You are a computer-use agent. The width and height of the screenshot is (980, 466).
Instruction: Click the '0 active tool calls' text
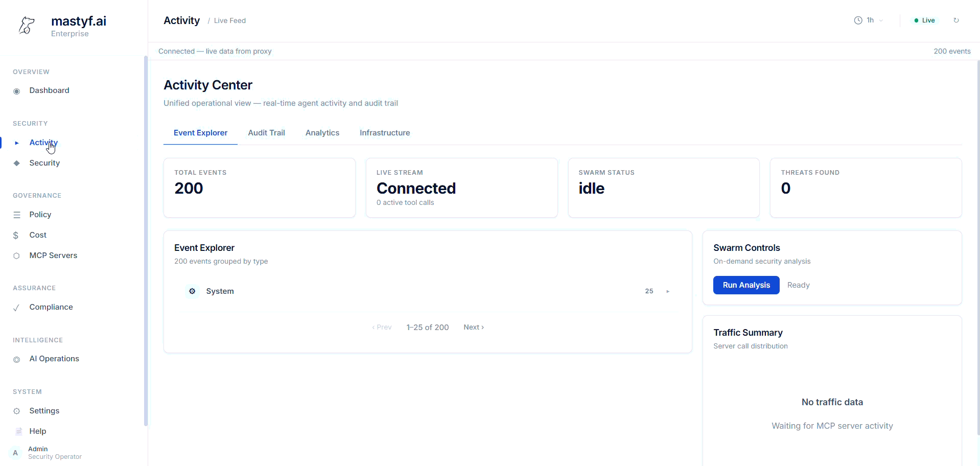(405, 203)
